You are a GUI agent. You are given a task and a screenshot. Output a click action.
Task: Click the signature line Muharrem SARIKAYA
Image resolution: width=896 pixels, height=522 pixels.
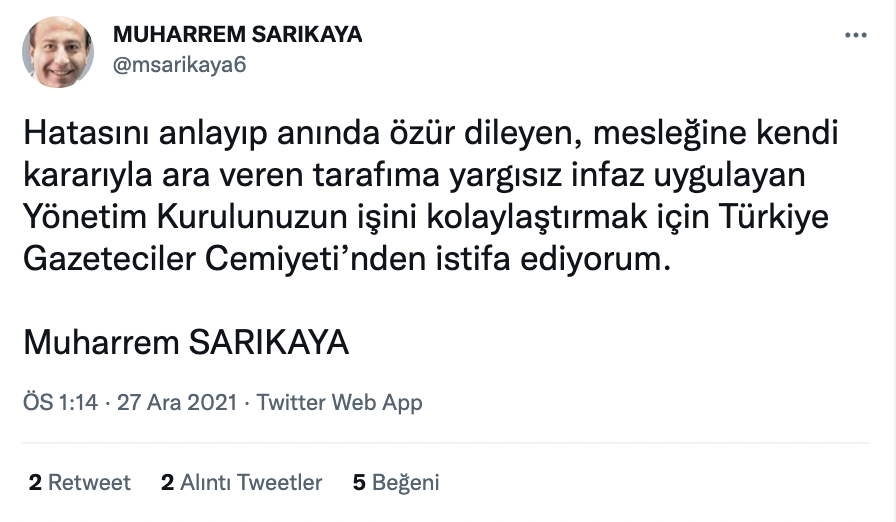tap(186, 342)
